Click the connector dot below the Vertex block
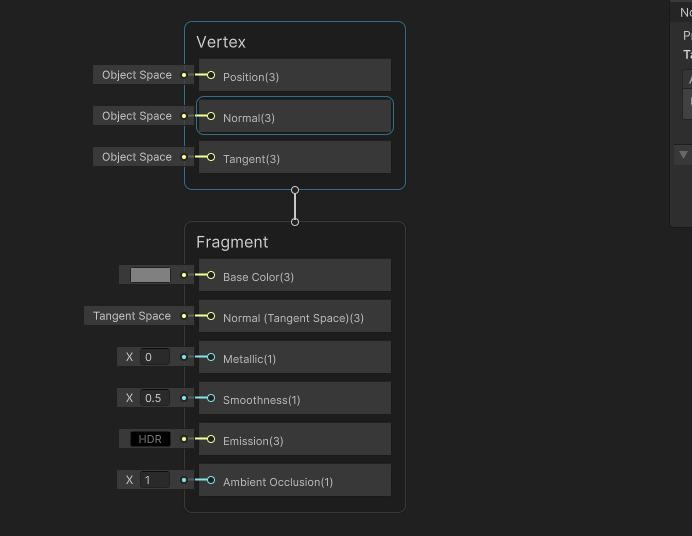The image size is (692, 536). pos(295,189)
